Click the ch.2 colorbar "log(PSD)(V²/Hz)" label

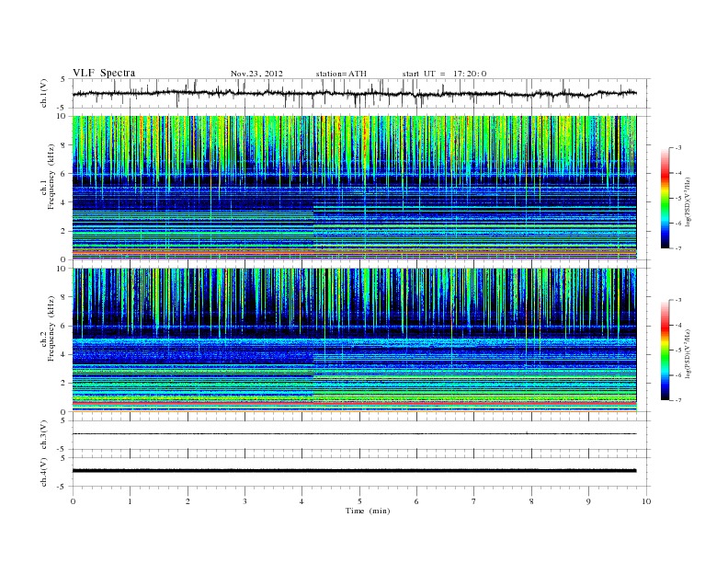688,353
